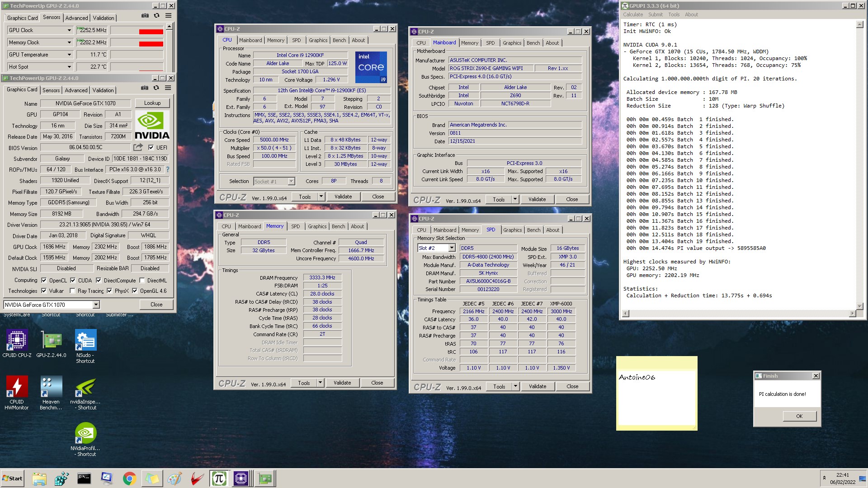Image resolution: width=868 pixels, height=488 pixels.
Task: Click the Bus Interface question mark icon
Action: click(x=168, y=169)
